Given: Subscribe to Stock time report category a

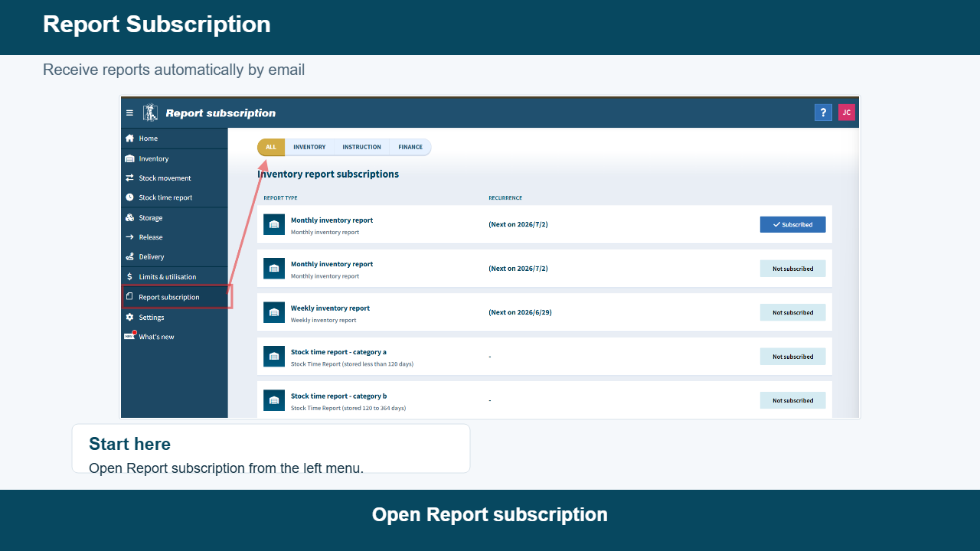Looking at the screenshot, I should pos(792,357).
